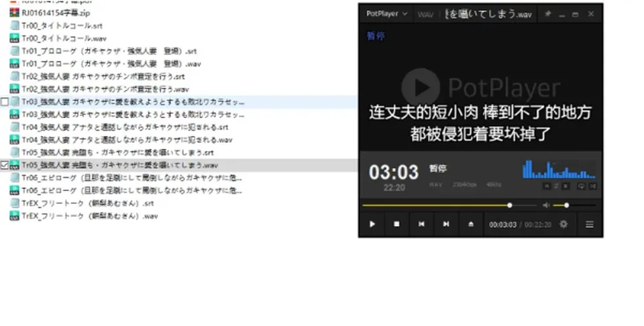Close the PotPlayer window
Screen dimensions: 644x326
(591, 14)
